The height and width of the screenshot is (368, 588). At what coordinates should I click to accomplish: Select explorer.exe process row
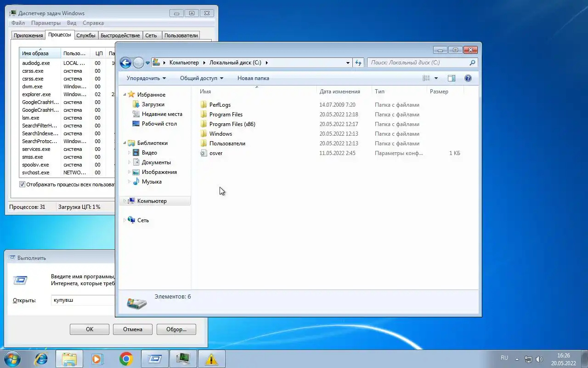(68, 94)
